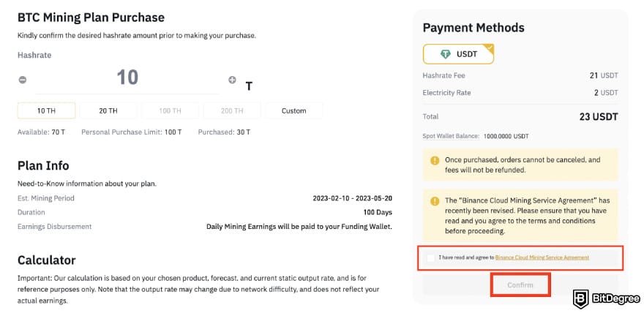The height and width of the screenshot is (313, 644).
Task: Edit the hashrate value field showing 10
Action: click(x=127, y=78)
